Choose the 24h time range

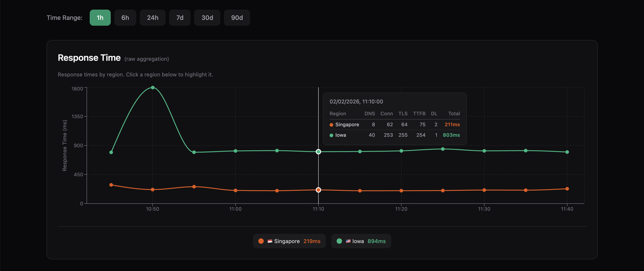click(153, 18)
